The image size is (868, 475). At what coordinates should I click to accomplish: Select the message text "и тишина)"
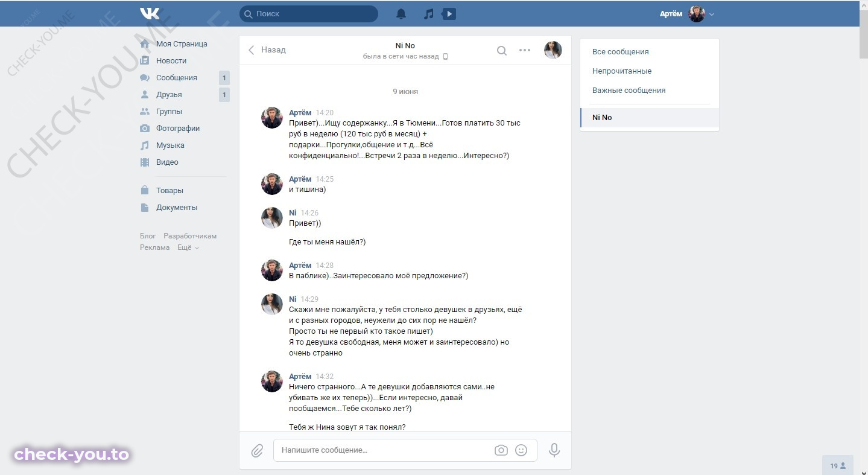pos(308,190)
